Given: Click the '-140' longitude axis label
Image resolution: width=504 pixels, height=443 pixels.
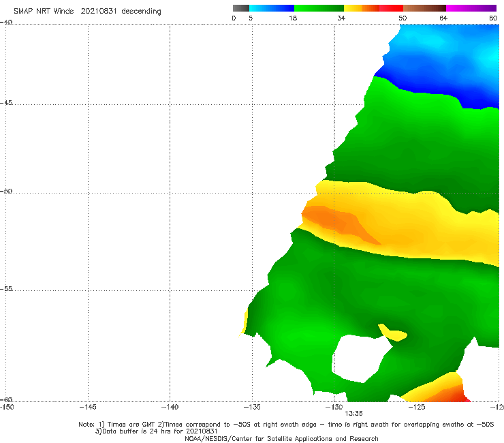Looking at the screenshot, I should click(x=170, y=408).
